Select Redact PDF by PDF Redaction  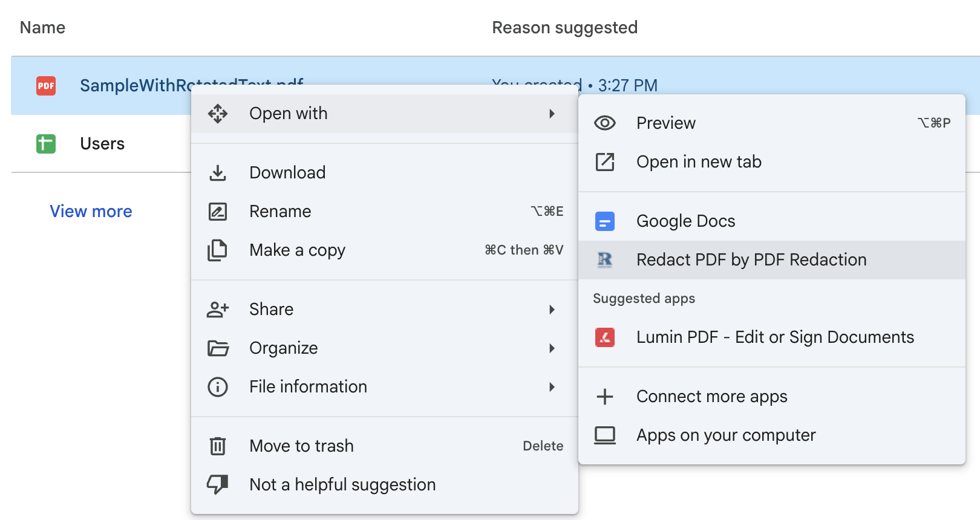[x=772, y=260]
